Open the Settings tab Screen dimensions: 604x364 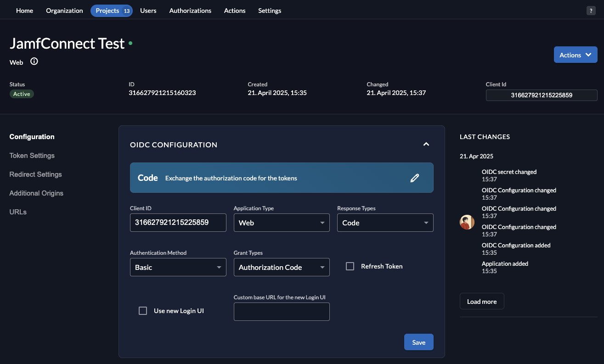coord(270,11)
